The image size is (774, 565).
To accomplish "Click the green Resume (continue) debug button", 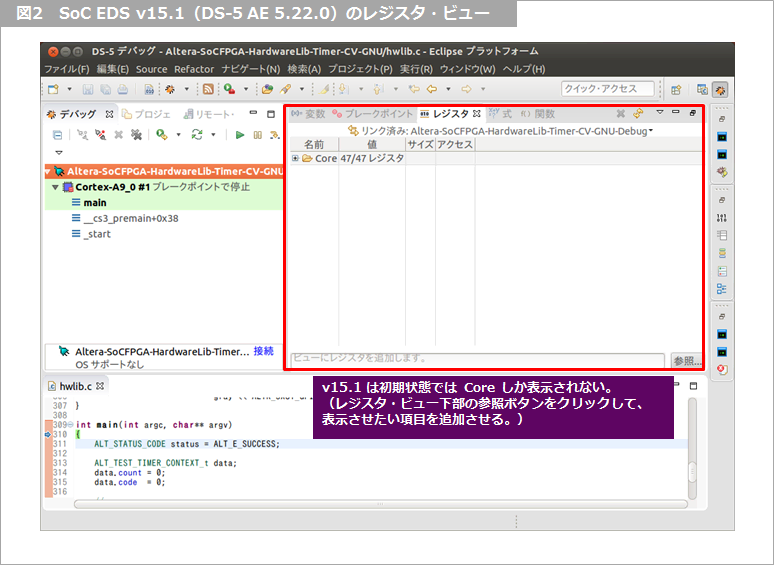I will click(x=240, y=135).
